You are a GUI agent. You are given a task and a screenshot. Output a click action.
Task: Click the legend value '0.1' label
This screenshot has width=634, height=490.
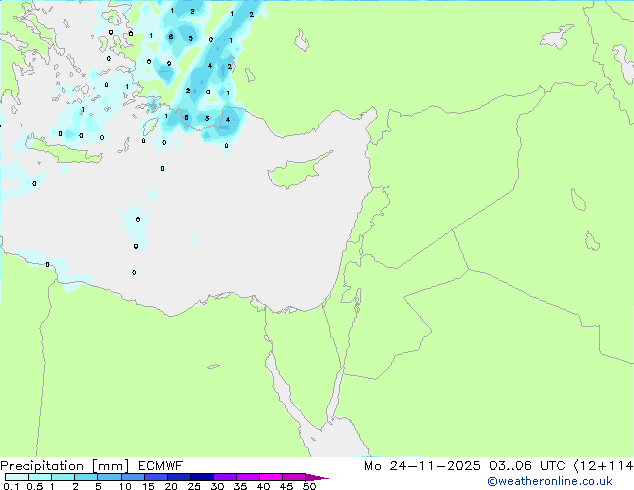tap(11, 486)
